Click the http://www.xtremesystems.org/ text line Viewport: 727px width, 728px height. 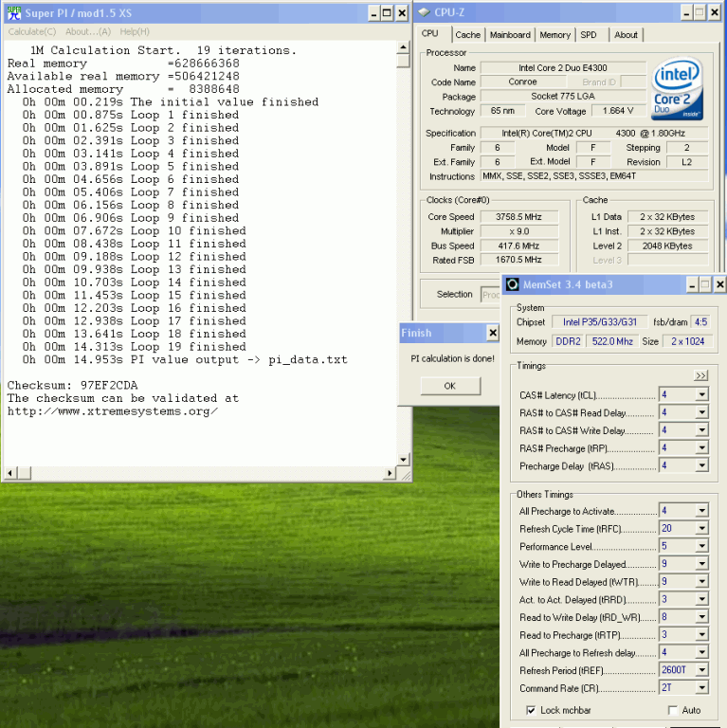(x=113, y=411)
